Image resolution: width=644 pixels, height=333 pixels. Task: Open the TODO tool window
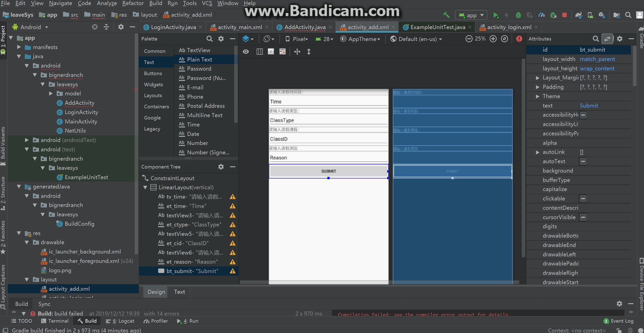click(22, 321)
